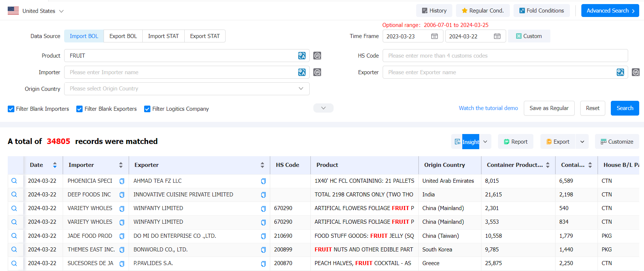
Task: Select the Import STAT tab
Action: [163, 36]
